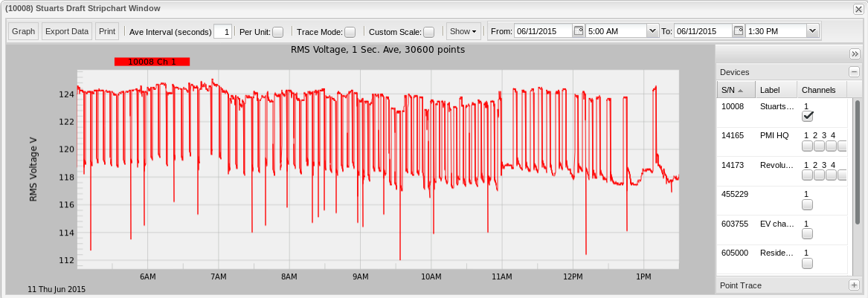This screenshot has height=298, width=868.
Task: Close the Stripchart window
Action: [858, 8]
